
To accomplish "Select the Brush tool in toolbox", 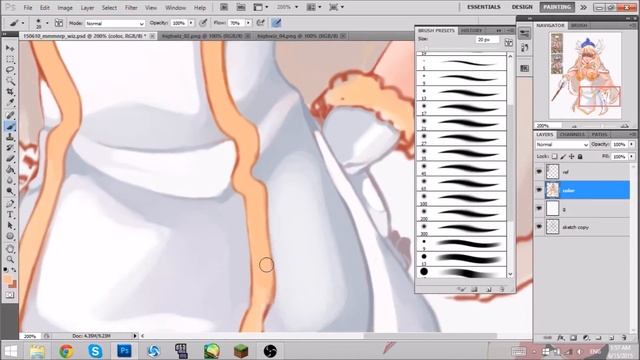I will (x=10, y=127).
